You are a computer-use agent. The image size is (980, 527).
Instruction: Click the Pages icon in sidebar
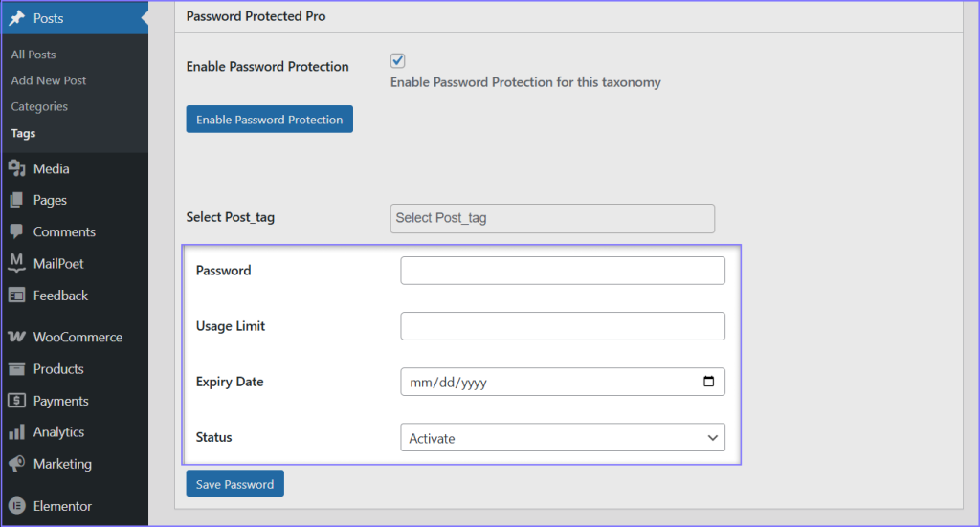[x=16, y=200]
